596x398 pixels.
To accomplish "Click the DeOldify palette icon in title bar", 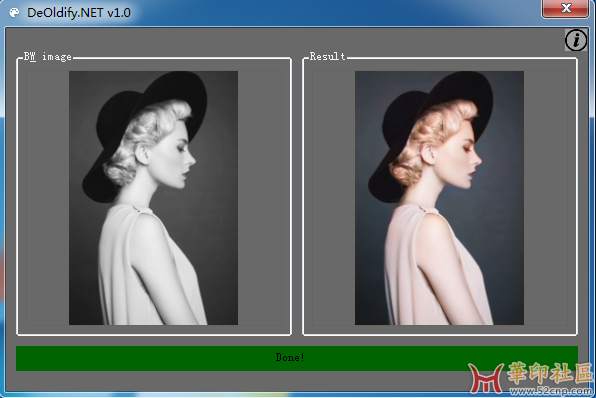I will tap(14, 13).
